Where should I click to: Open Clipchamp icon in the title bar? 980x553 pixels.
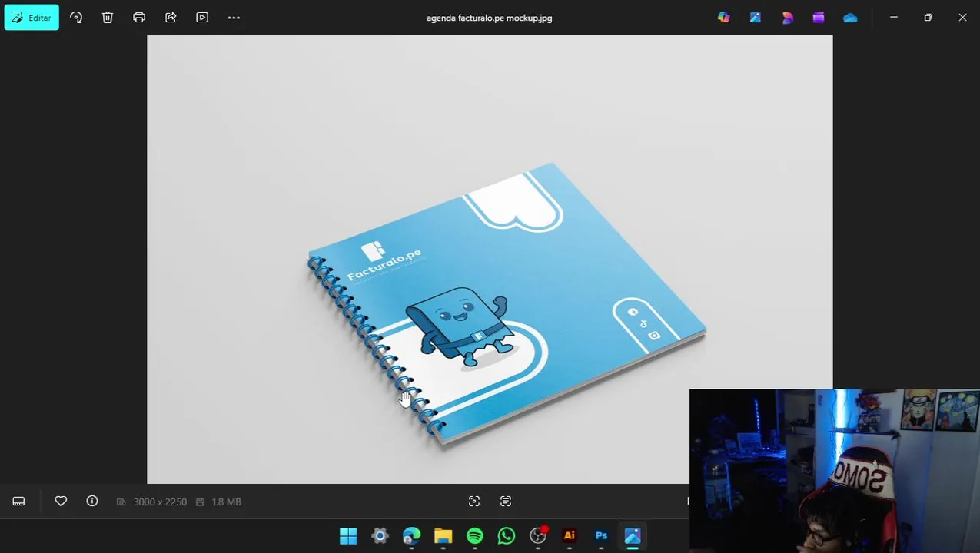click(x=819, y=18)
